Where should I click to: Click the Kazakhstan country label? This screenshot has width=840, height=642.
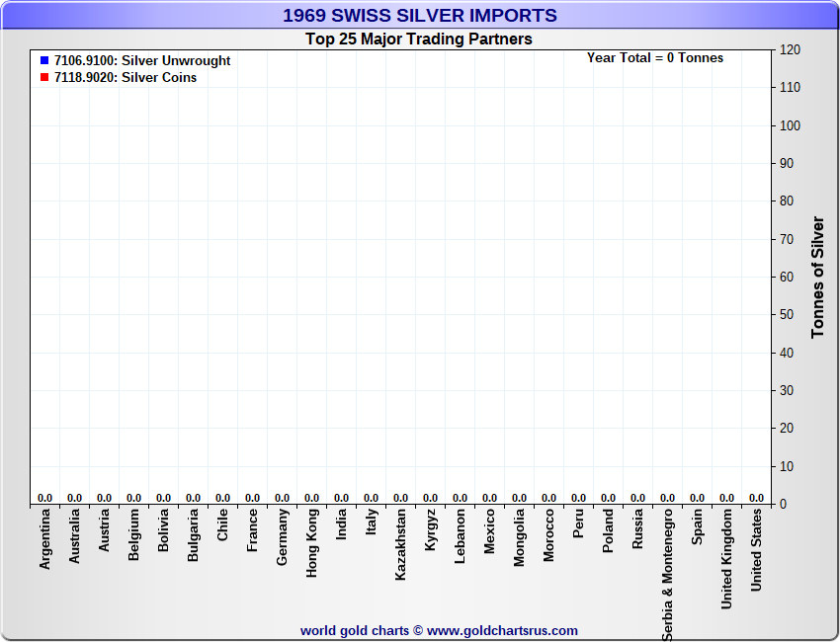[x=401, y=544]
